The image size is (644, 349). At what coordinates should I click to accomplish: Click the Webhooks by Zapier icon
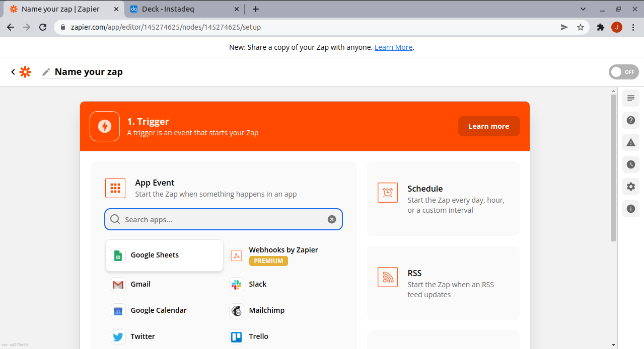[x=236, y=255]
